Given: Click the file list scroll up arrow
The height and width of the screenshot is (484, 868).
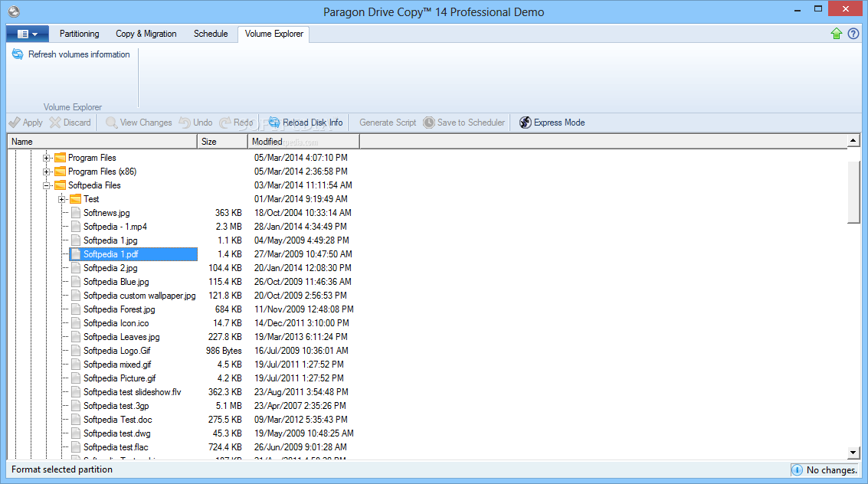Looking at the screenshot, I should [853, 140].
